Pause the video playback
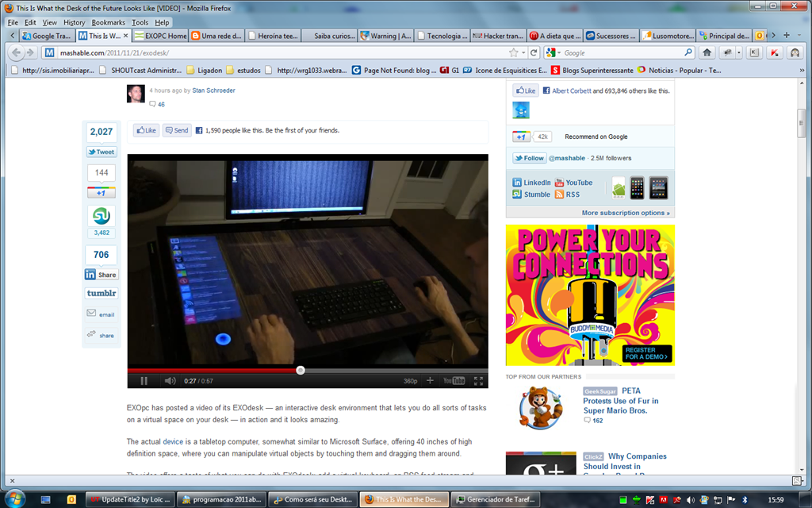Screen dimensions: 812x508 [144, 381]
